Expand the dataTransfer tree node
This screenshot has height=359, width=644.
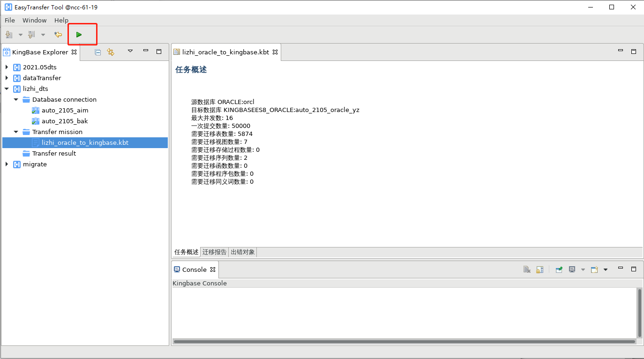7,78
